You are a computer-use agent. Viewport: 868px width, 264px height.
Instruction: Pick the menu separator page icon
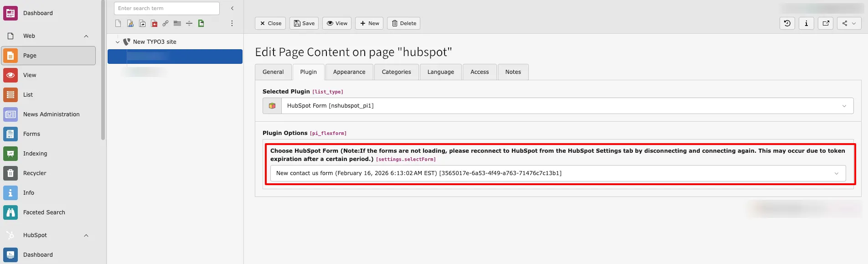pos(189,23)
